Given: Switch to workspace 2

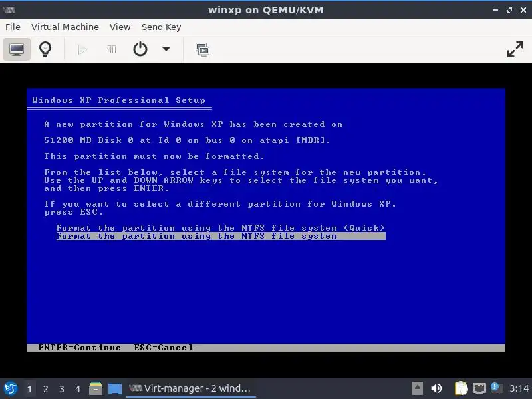Looking at the screenshot, I should (x=45, y=389).
